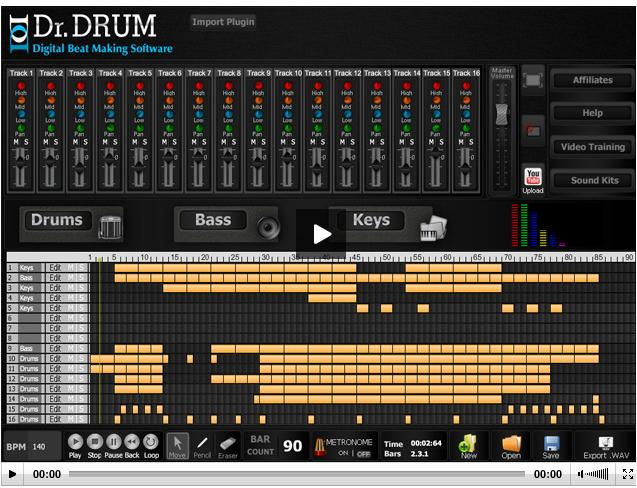Open a saved project file
The width and height of the screenshot is (637, 488).
pyautogui.click(x=511, y=447)
